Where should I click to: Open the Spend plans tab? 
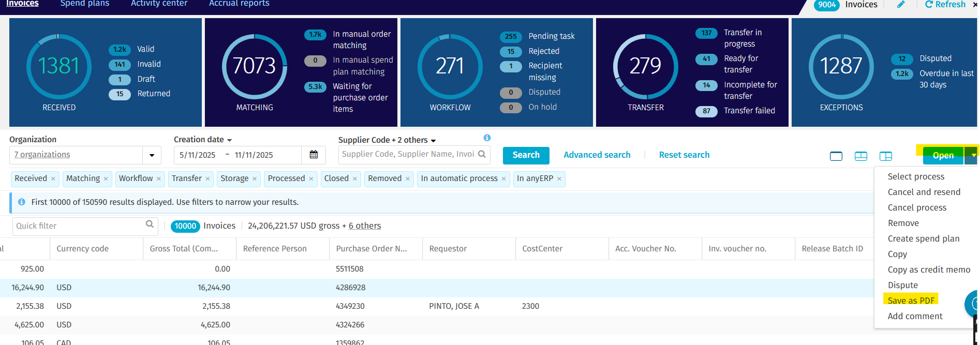85,4
